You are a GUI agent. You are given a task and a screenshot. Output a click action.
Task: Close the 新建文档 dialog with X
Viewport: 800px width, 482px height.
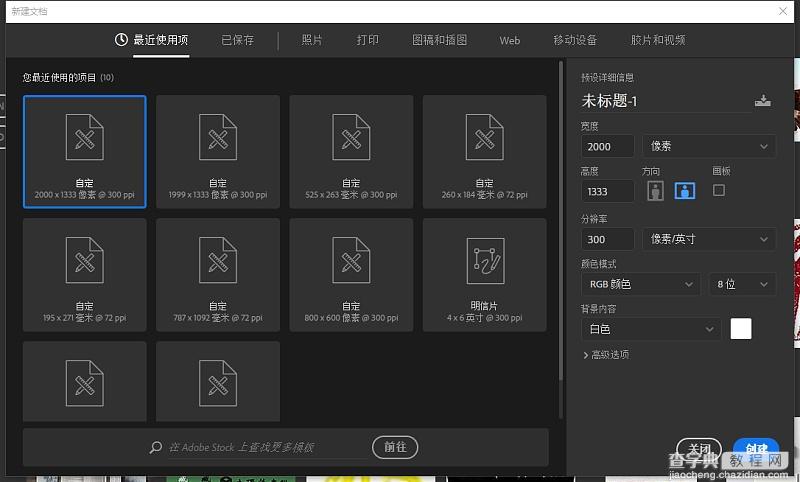pos(783,11)
